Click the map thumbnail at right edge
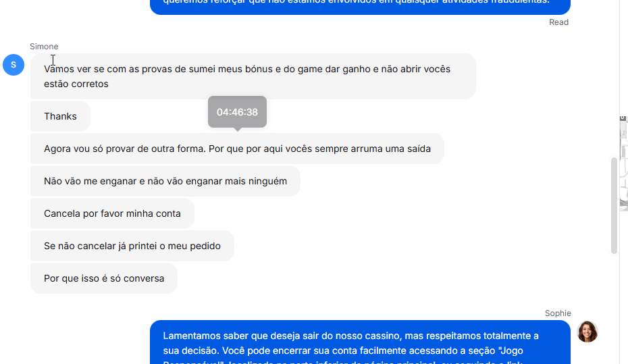The width and height of the screenshot is (628, 364). (623, 162)
